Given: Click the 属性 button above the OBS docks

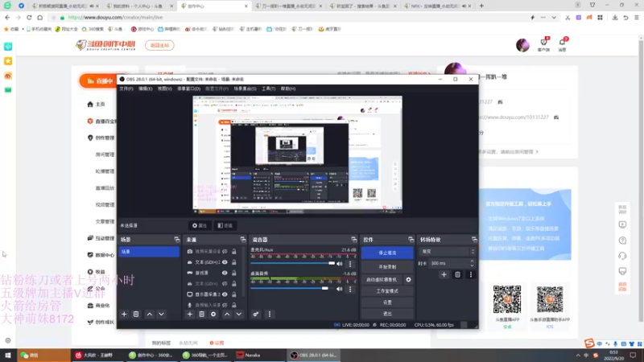Looking at the screenshot, I should [200, 225].
